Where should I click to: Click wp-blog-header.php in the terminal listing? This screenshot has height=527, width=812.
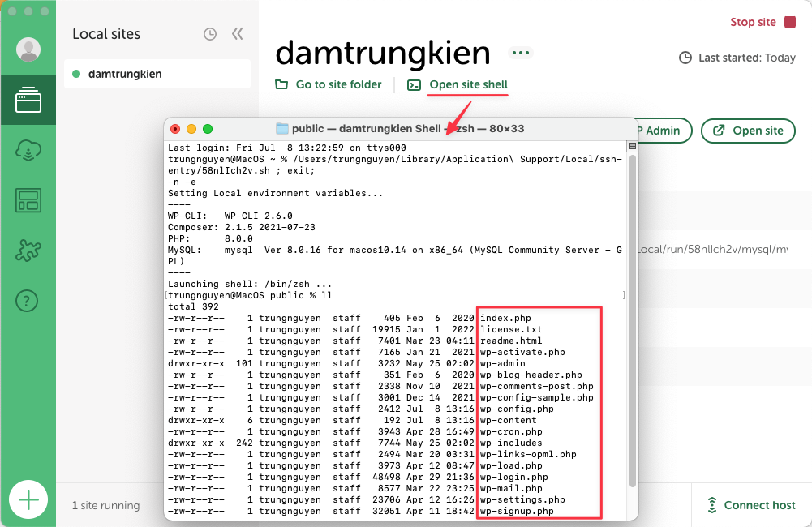pos(531,375)
